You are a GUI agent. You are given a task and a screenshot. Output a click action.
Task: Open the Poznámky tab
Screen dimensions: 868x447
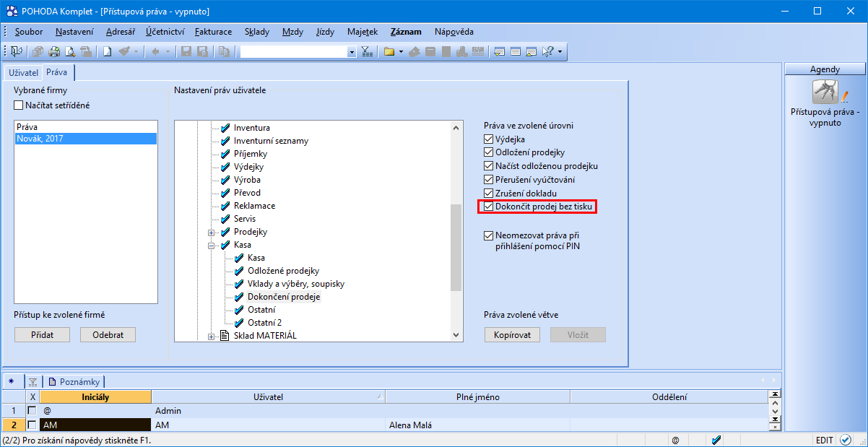pos(75,381)
